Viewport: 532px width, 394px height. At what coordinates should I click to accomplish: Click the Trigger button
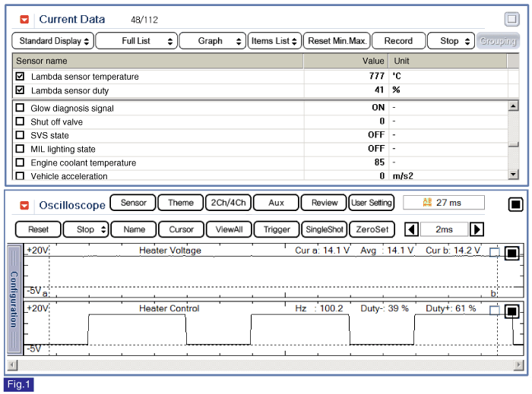click(277, 229)
